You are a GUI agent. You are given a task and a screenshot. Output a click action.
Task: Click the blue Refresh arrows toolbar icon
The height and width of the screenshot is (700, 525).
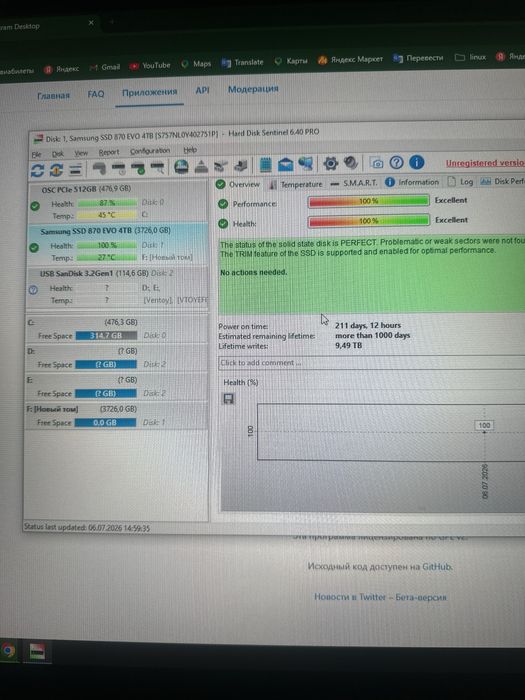coord(37,170)
